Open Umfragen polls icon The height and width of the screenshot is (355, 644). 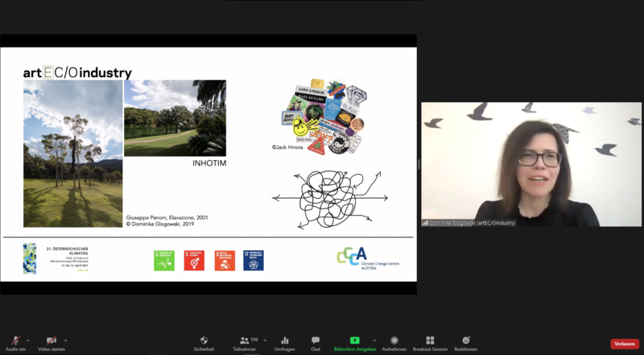284,343
